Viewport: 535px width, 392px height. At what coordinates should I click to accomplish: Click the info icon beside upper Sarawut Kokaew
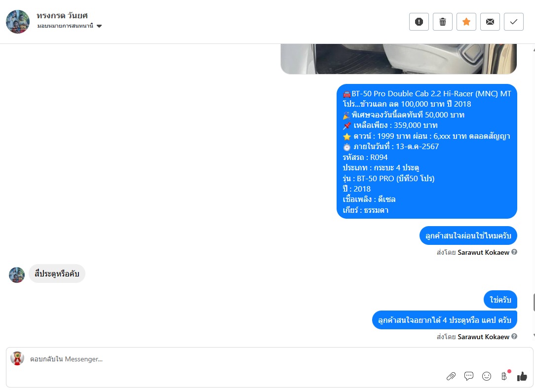514,252
